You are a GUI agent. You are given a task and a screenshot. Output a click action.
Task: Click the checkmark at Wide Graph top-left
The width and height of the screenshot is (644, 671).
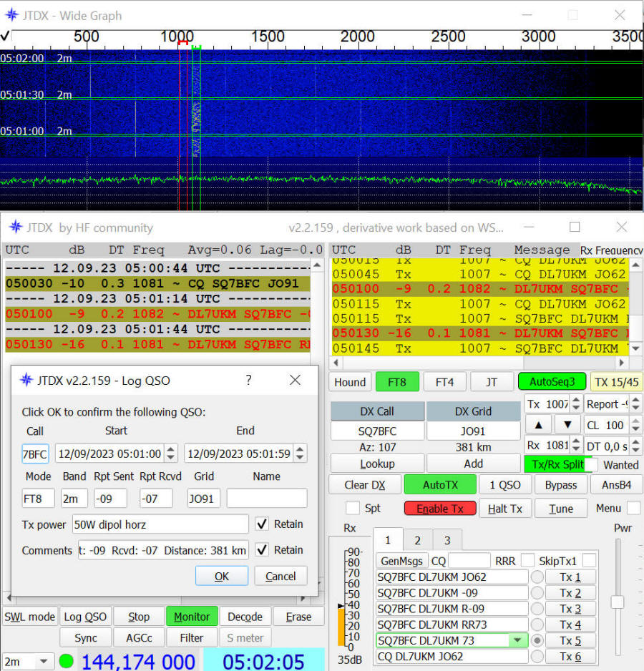pyautogui.click(x=6, y=36)
